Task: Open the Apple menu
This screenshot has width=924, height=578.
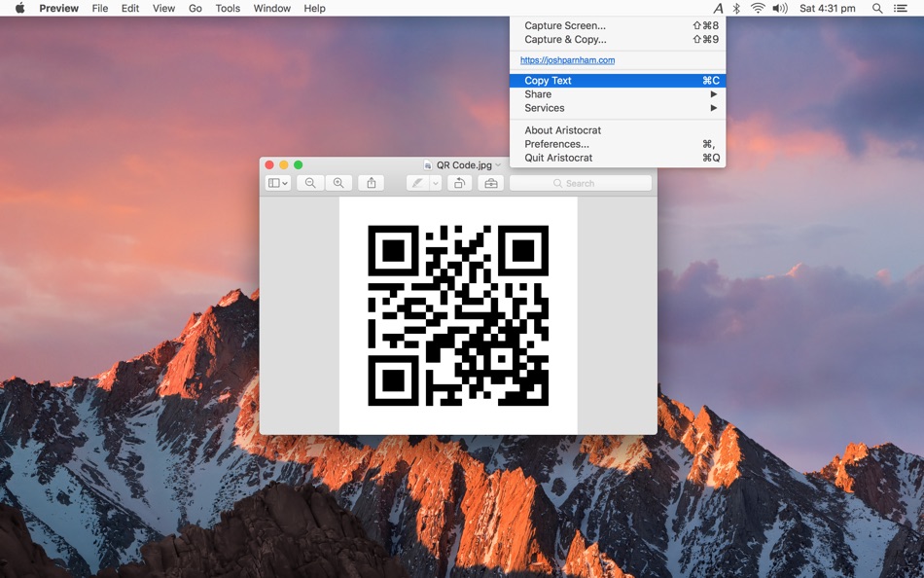Action: 19,8
